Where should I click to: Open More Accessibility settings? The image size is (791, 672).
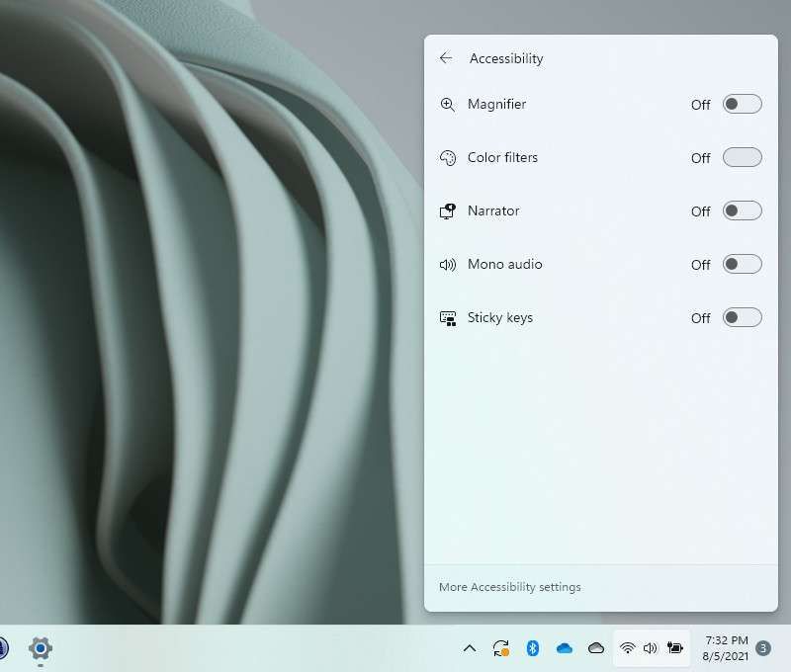click(x=510, y=586)
